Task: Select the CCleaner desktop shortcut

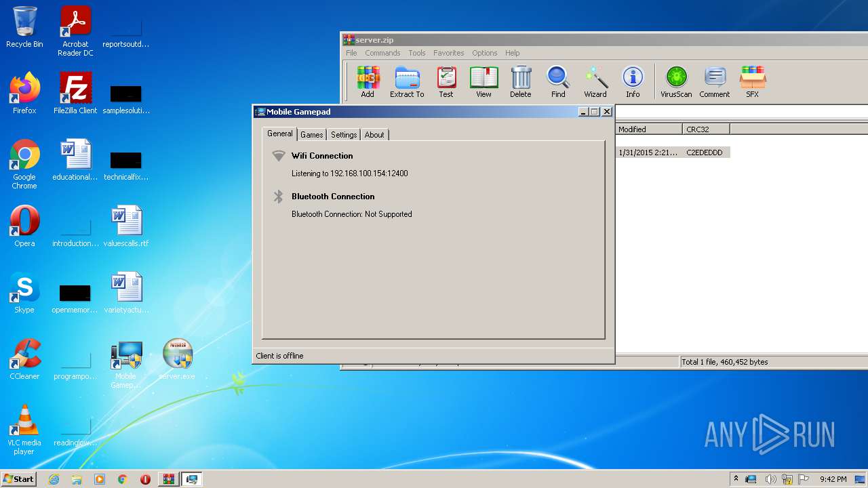Action: click(24, 359)
